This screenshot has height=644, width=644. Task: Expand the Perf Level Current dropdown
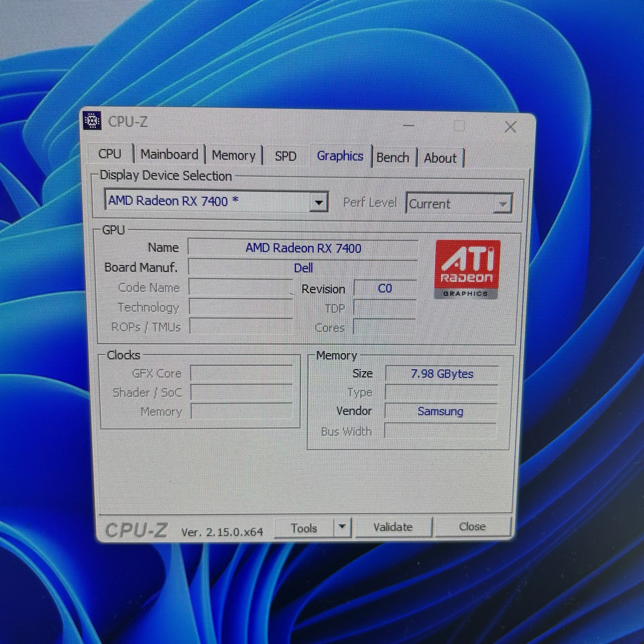[x=502, y=204]
